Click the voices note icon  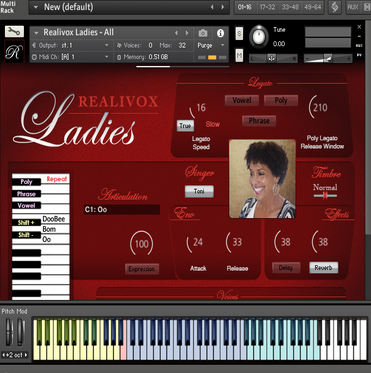[119, 45]
